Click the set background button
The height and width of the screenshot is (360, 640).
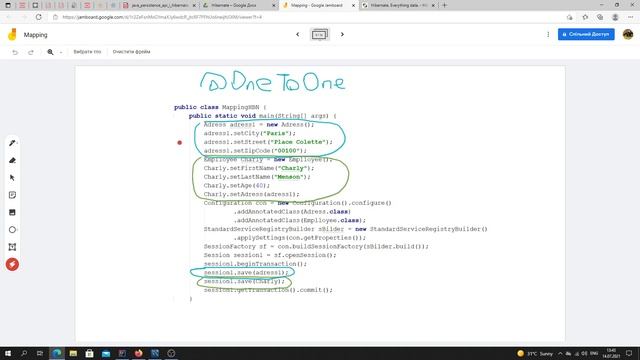tap(87, 52)
